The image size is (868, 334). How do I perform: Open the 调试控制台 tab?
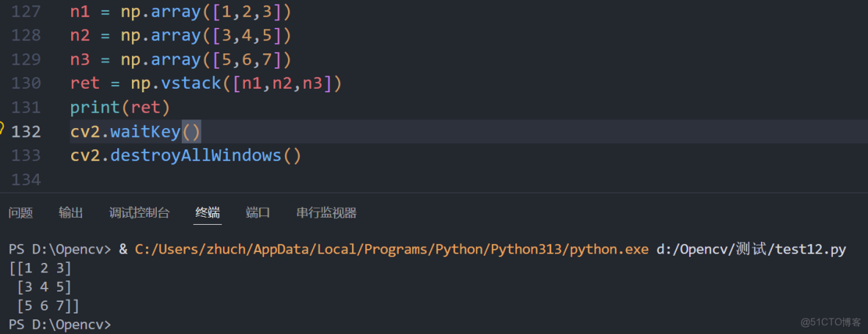[139, 212]
